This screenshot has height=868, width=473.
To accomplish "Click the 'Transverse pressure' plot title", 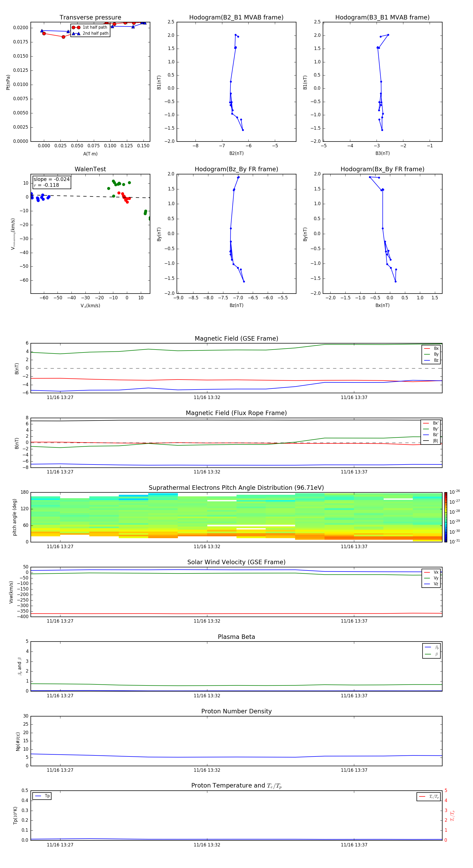I will (x=90, y=18).
